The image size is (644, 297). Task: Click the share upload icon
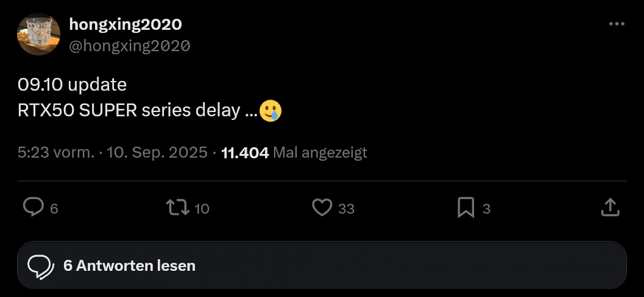610,207
